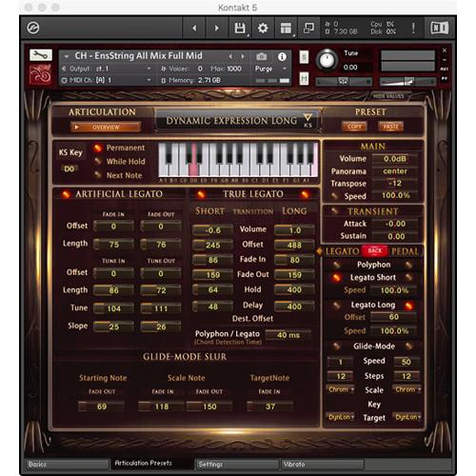The height and width of the screenshot is (476, 476).
Task: Open the Chrom dropdown left of the Scale label
Action: (x=340, y=389)
